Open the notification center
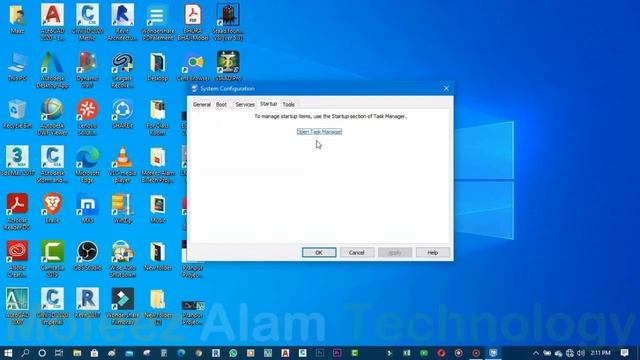 click(x=624, y=353)
